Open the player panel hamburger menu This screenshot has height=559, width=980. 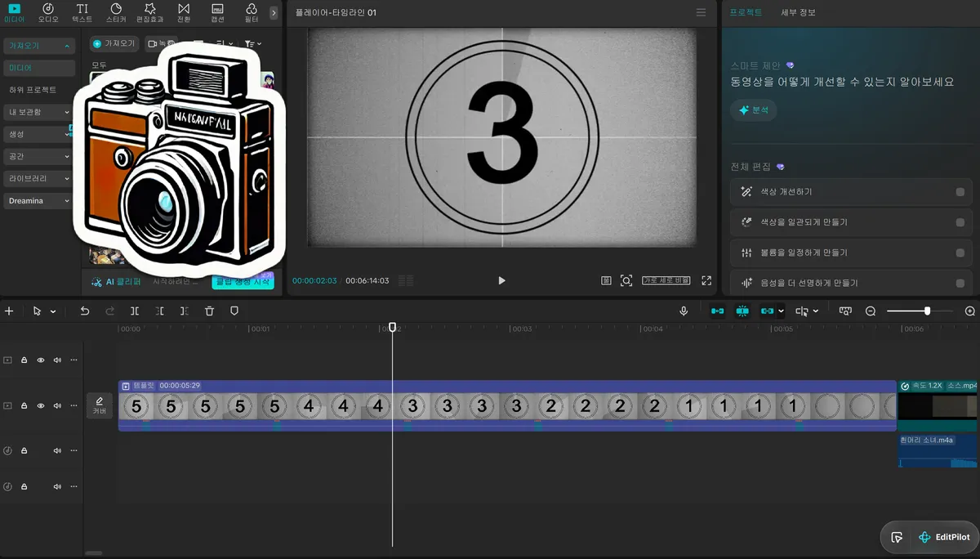701,12
